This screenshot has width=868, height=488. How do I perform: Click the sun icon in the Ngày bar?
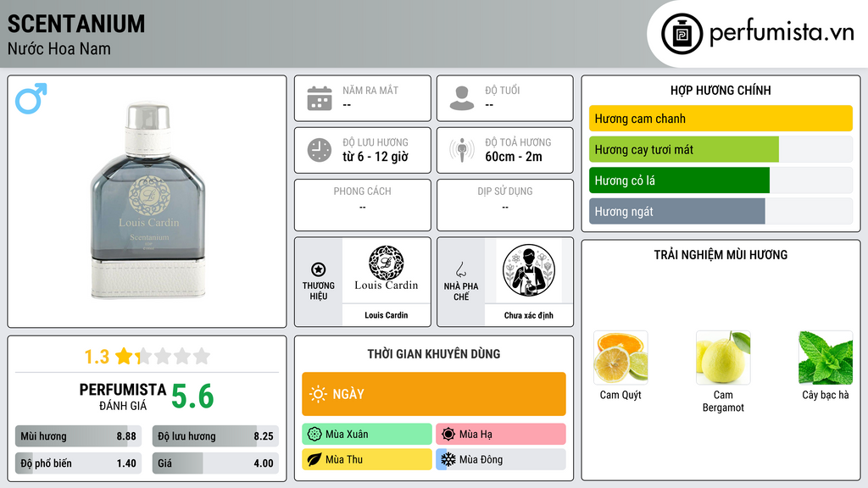(318, 394)
